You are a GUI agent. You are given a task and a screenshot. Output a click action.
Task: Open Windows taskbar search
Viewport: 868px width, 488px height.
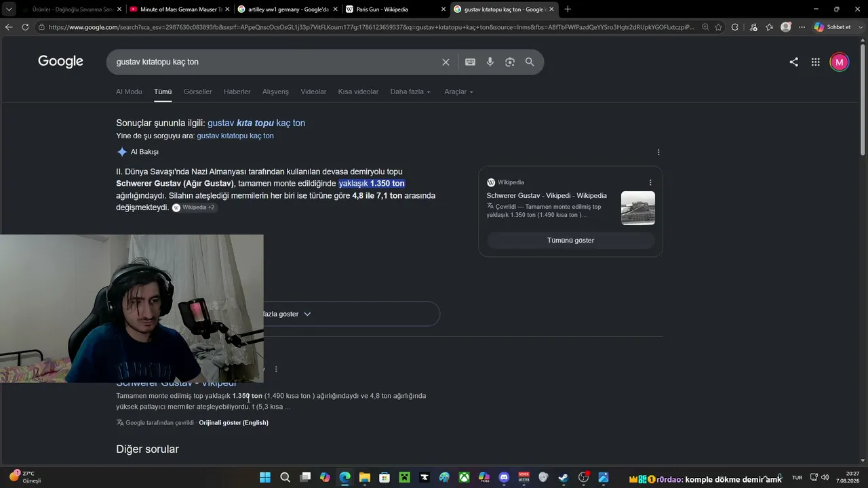point(285,477)
